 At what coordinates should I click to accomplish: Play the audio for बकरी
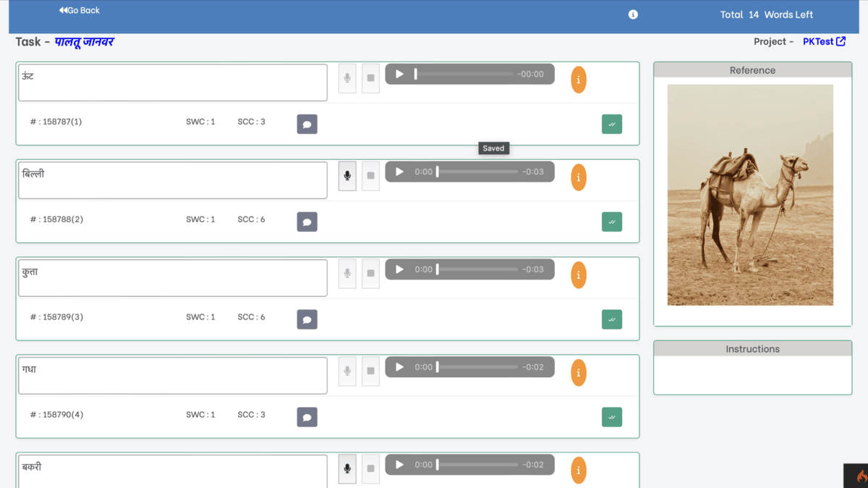pos(399,465)
